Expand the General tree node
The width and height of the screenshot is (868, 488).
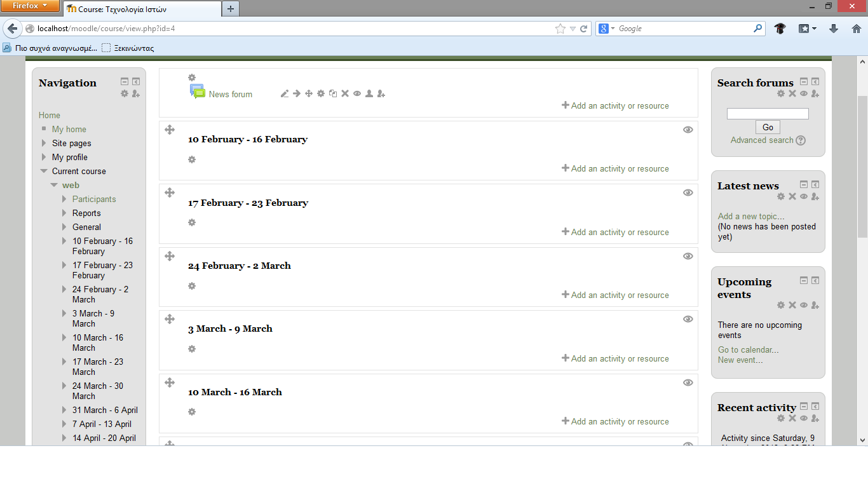tap(64, 227)
